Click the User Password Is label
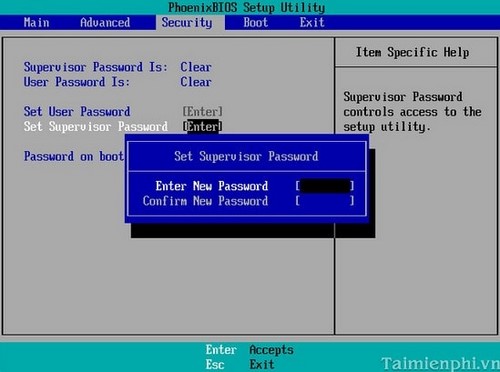The image size is (500, 372). click(x=77, y=82)
